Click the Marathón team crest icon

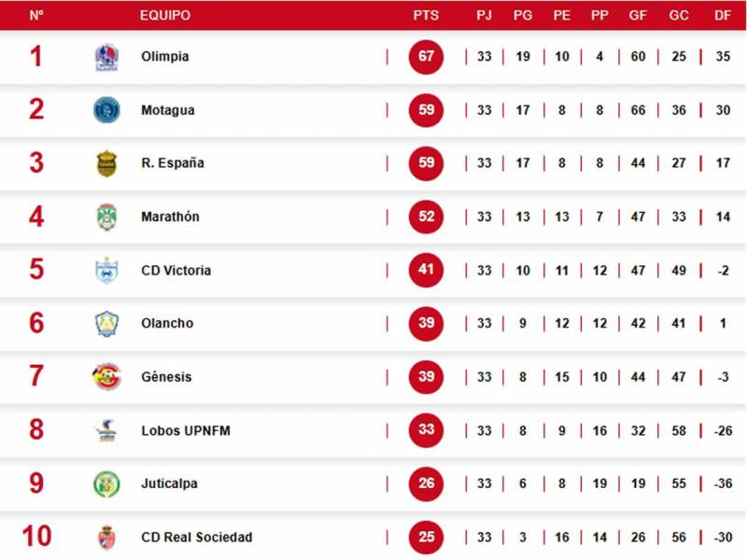point(106,217)
